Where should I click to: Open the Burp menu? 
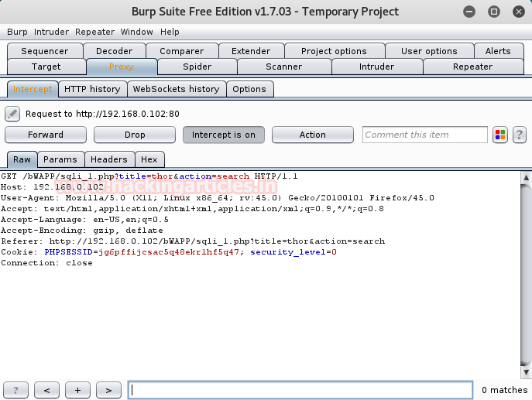pyautogui.click(x=17, y=32)
